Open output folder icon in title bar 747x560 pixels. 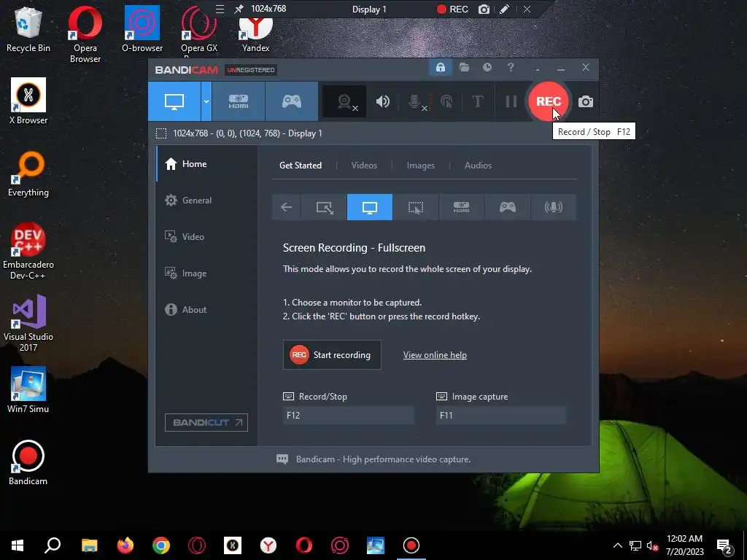[x=464, y=68]
